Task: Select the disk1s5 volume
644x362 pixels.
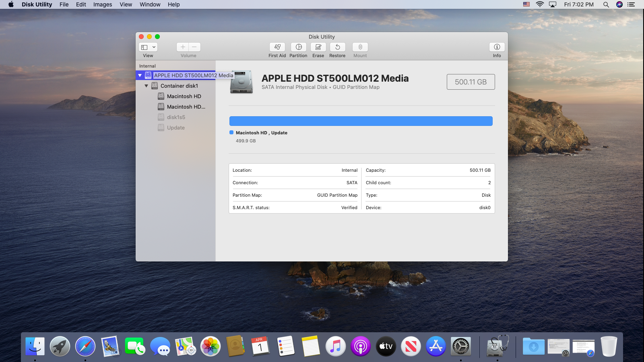Action: click(175, 117)
